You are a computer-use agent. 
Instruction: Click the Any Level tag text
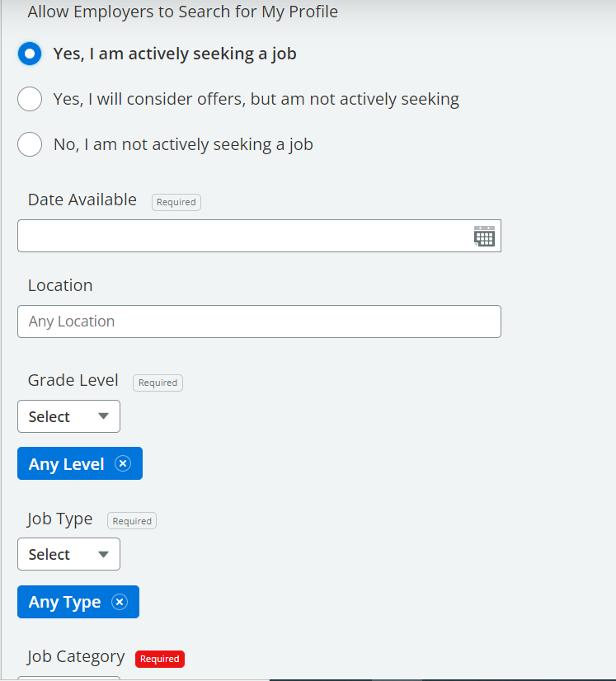(x=66, y=464)
